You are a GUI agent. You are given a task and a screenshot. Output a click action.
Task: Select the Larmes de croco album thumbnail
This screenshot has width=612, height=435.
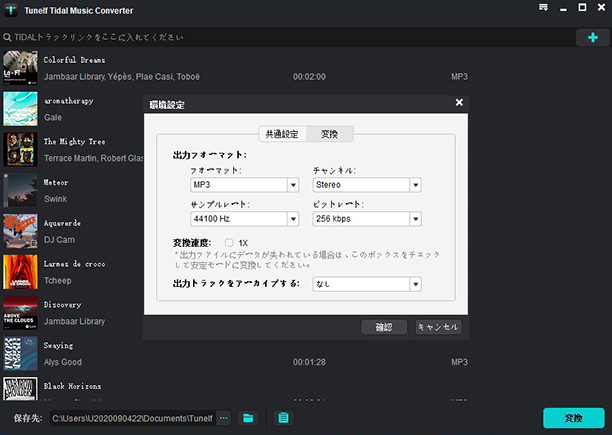(20, 272)
